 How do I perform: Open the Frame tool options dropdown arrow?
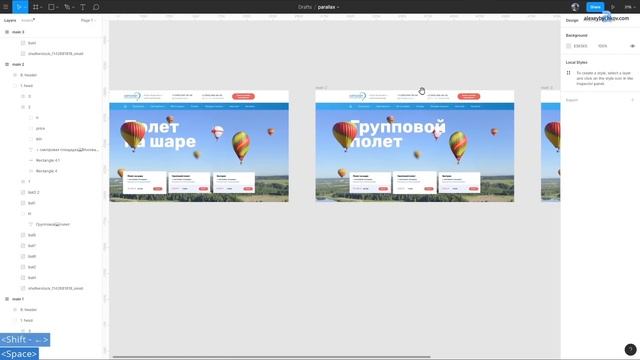(41, 7)
